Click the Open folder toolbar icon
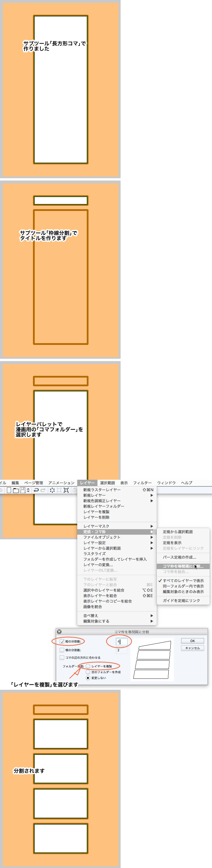This screenshot has height=868, width=212. click(16, 490)
